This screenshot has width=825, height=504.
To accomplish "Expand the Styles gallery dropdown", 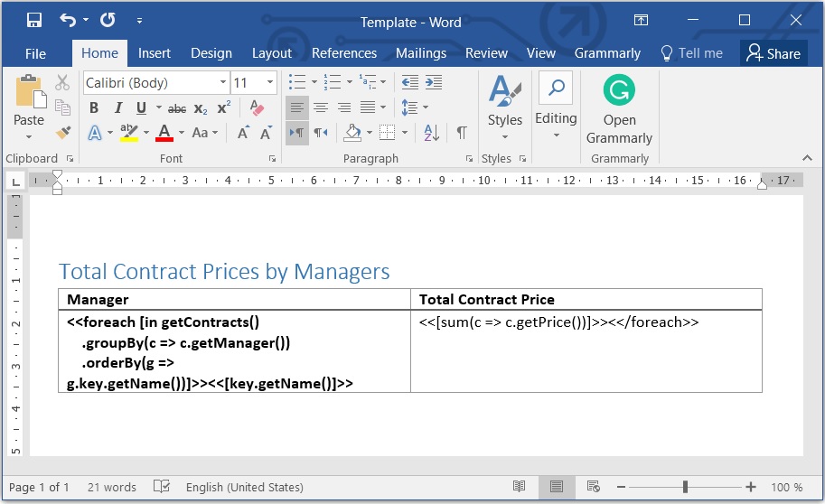I will click(505, 136).
